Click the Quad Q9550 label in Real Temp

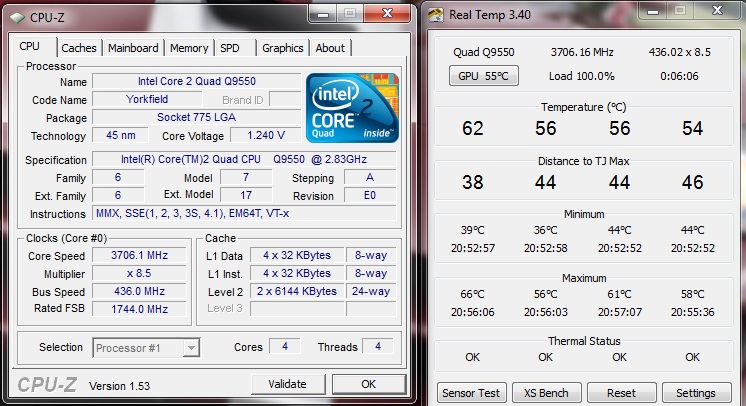point(483,52)
